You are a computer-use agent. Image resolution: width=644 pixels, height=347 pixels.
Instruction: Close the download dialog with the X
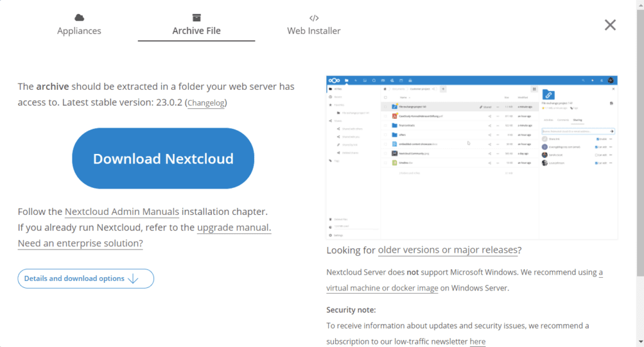610,25
